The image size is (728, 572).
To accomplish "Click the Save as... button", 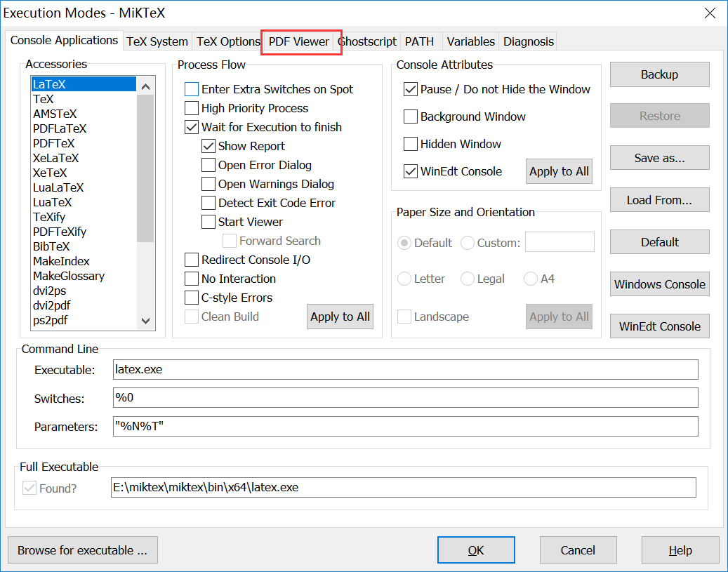I will [x=659, y=158].
